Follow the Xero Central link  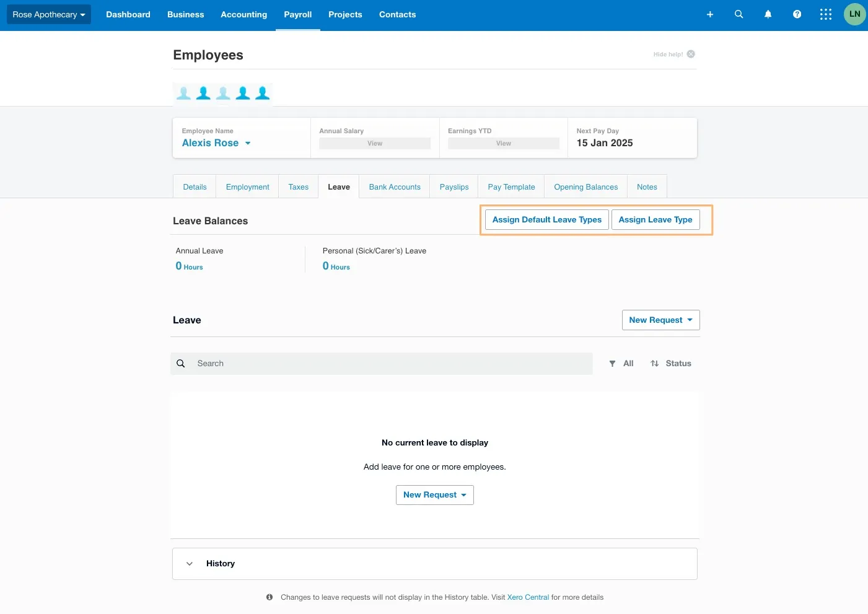click(528, 597)
